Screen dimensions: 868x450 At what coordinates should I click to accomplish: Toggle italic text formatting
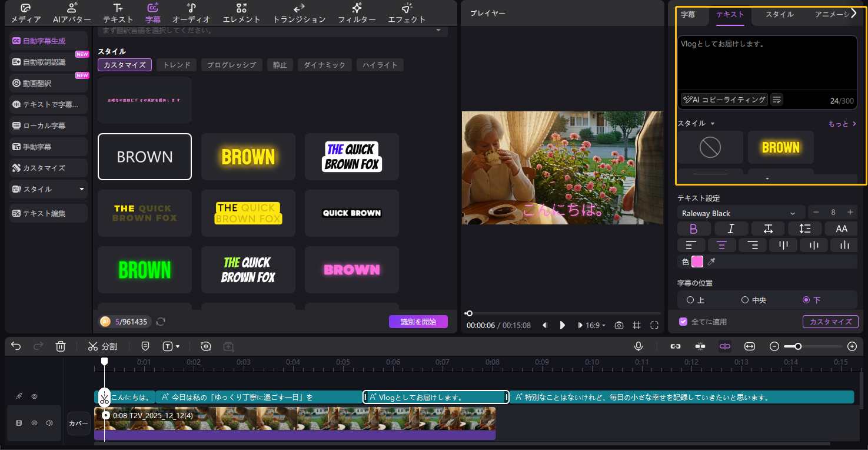(x=731, y=229)
